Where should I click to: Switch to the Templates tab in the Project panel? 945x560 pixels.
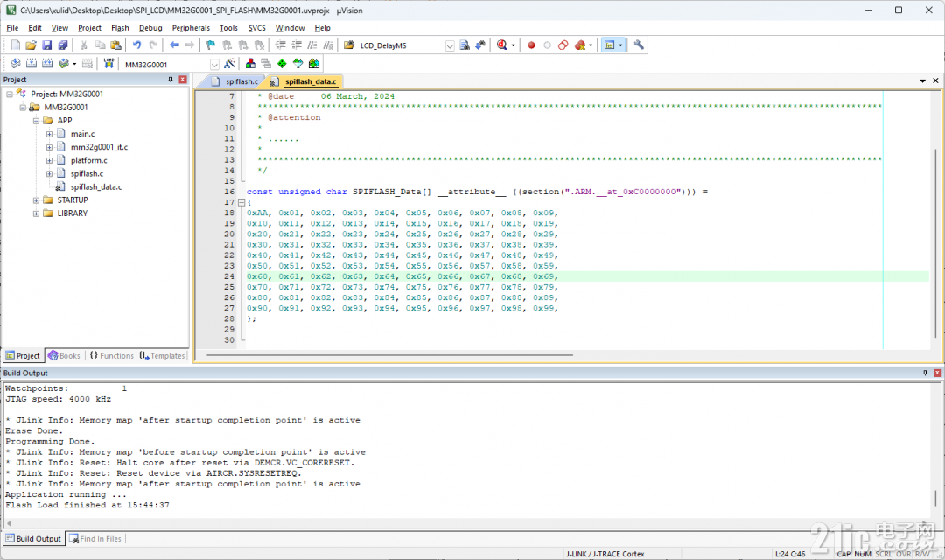[162, 355]
